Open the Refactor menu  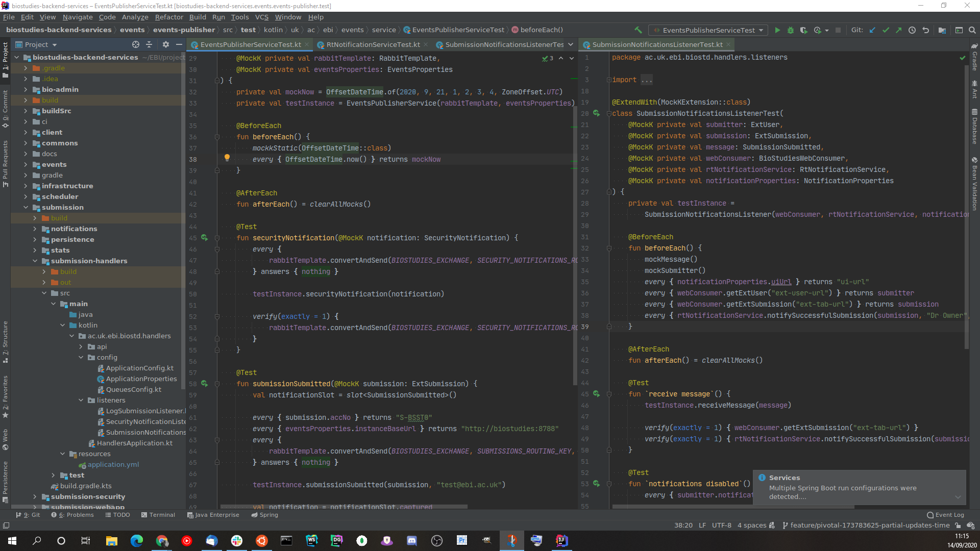point(168,17)
